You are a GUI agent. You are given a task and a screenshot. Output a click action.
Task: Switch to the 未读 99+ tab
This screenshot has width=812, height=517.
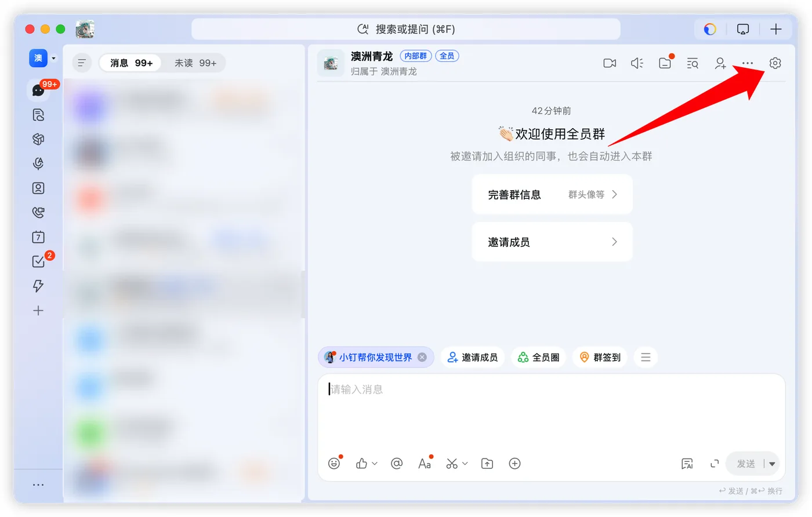tap(195, 63)
